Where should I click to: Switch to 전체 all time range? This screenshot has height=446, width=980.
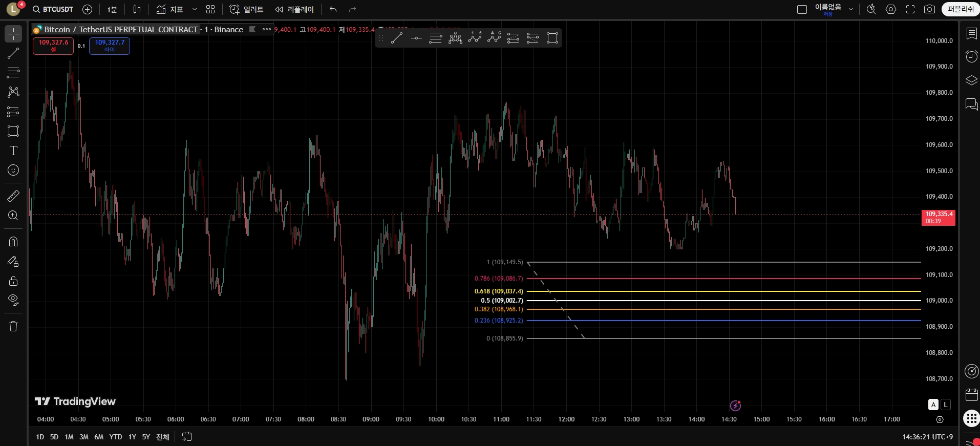(163, 437)
